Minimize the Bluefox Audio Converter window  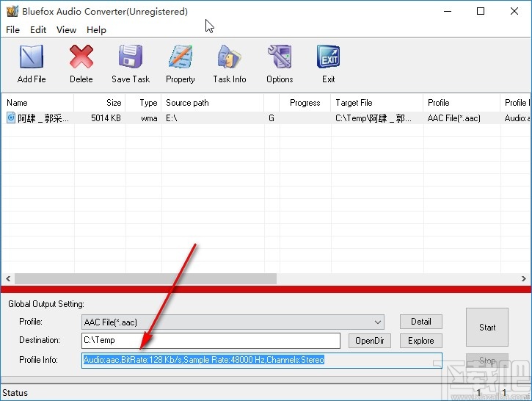pos(448,11)
